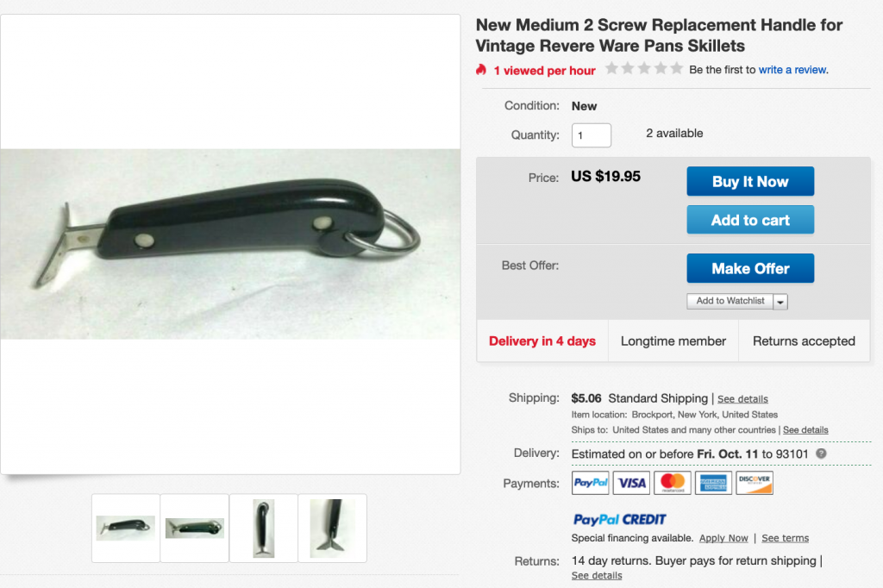Screen dimensions: 883x588
Task: Select the third thumbnail of upright handle
Action: pyautogui.click(x=264, y=529)
